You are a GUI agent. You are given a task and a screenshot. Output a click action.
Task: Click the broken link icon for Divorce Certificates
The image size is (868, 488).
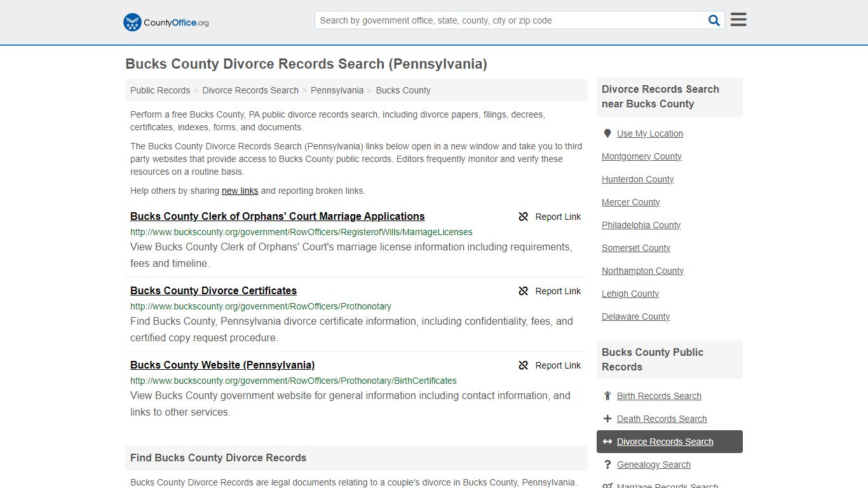(x=524, y=291)
